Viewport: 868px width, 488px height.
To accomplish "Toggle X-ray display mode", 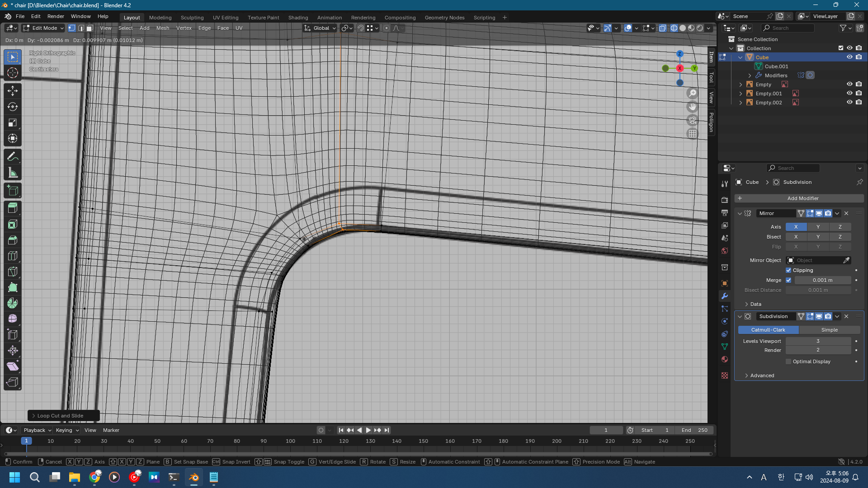I will [662, 28].
